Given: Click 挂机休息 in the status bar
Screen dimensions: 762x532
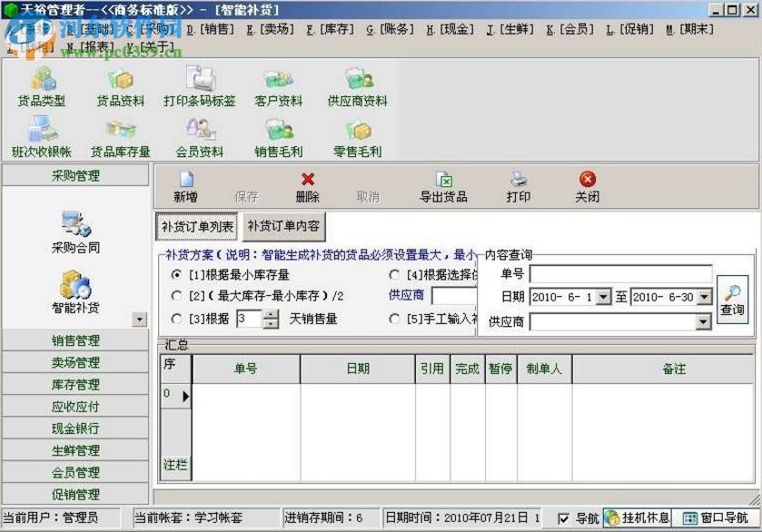Looking at the screenshot, I should [x=637, y=516].
